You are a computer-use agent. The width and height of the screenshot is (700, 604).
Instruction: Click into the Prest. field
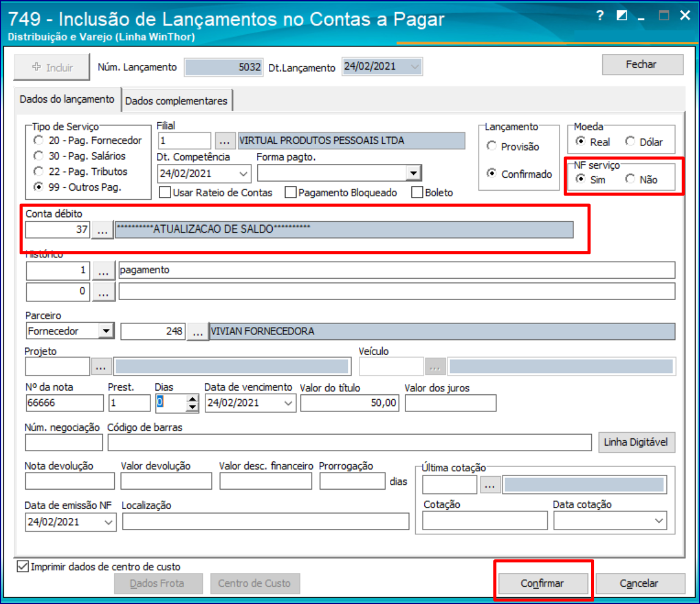[130, 403]
